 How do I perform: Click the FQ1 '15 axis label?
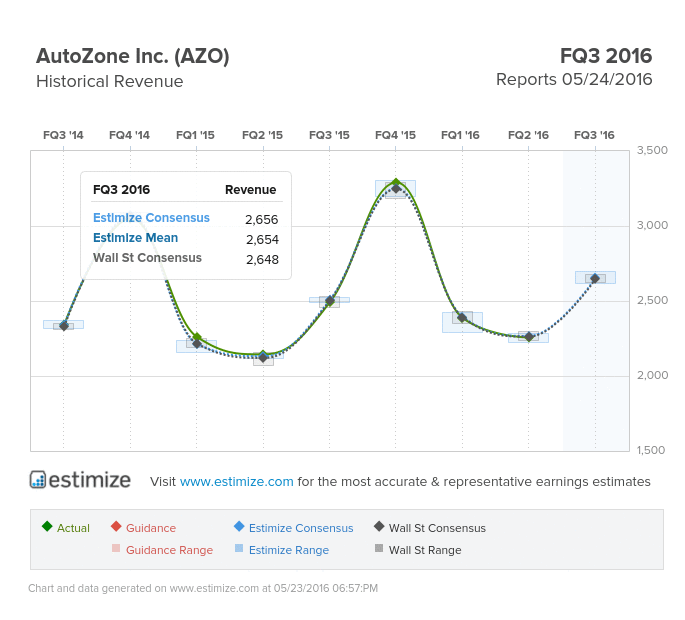coord(195,135)
